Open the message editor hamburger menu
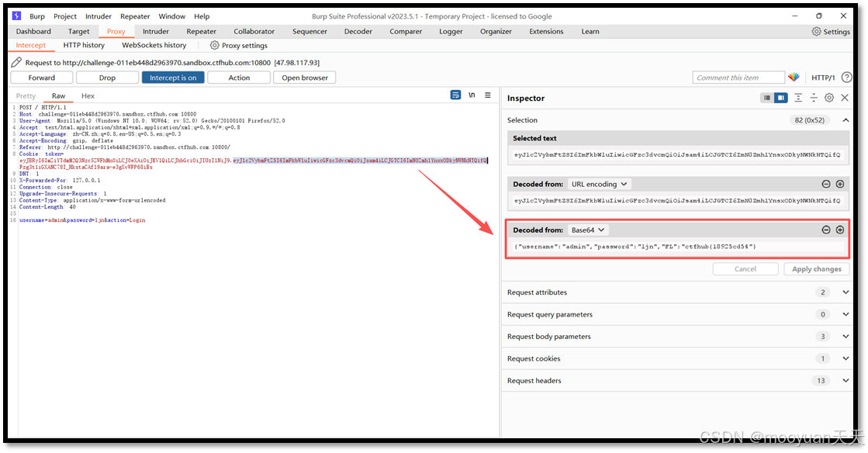The width and height of the screenshot is (868, 453). tap(488, 95)
